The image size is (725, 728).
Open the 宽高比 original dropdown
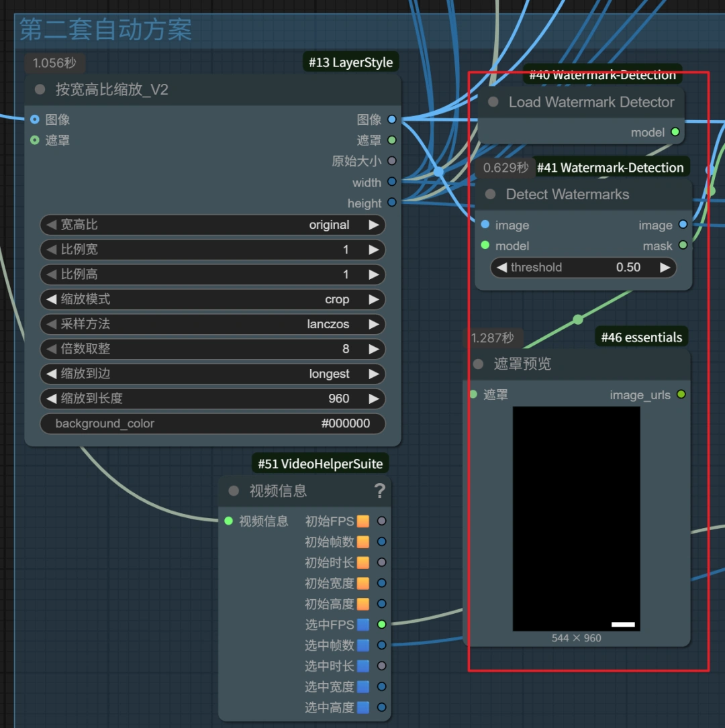pyautogui.click(x=212, y=225)
